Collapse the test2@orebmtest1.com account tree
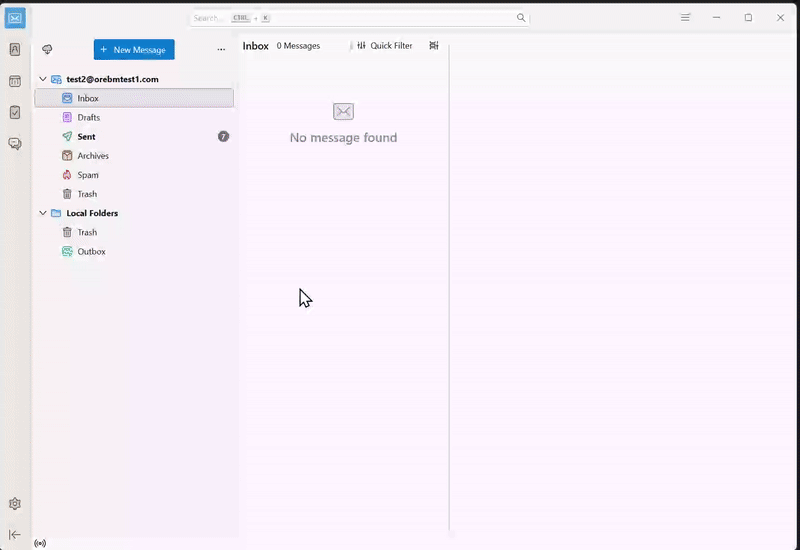Viewport: 800px width, 550px height. point(43,79)
